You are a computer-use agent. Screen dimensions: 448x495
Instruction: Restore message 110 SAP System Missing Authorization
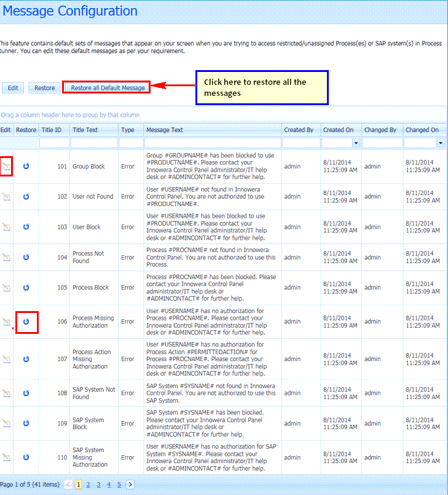click(26, 457)
